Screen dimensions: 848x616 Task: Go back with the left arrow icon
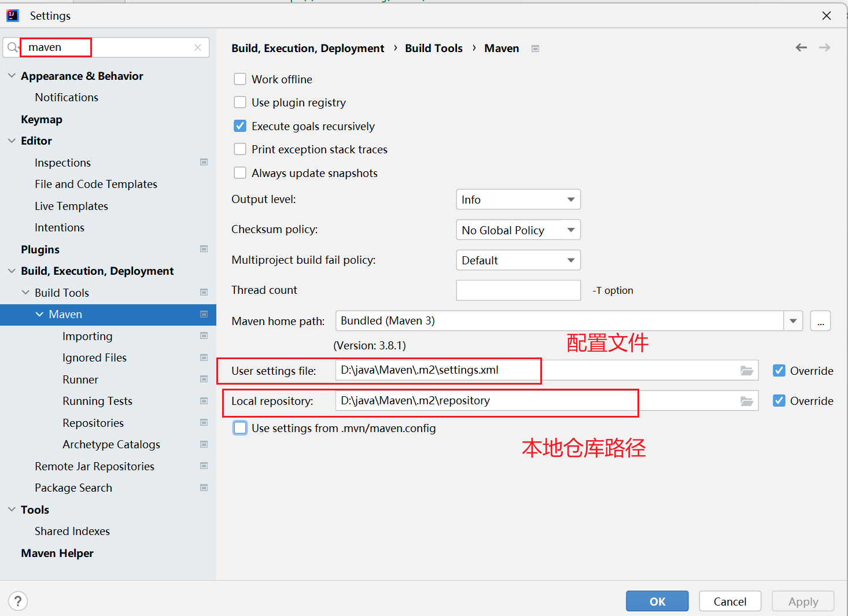[801, 47]
